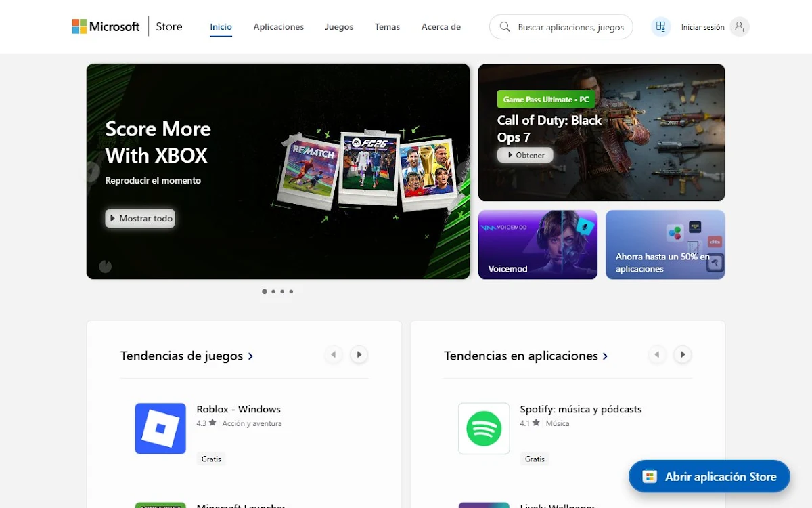
Task: Open Spotify: música y pódcasts title
Action: (x=581, y=409)
